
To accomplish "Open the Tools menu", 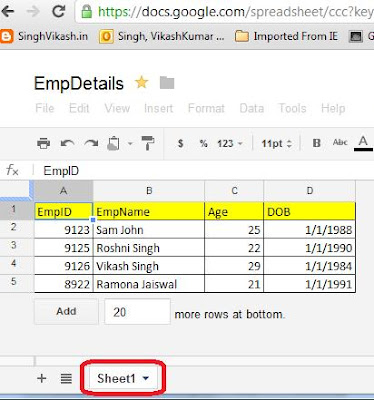I will tap(292, 108).
